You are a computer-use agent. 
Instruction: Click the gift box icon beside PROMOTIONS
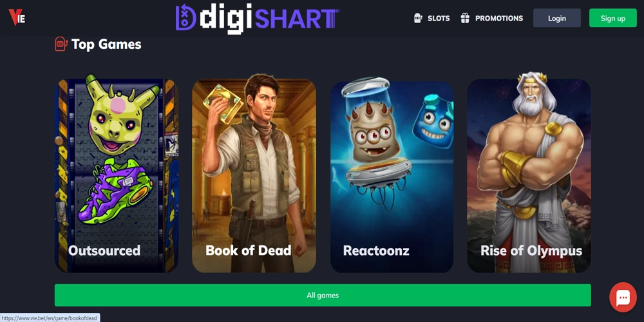point(465,18)
